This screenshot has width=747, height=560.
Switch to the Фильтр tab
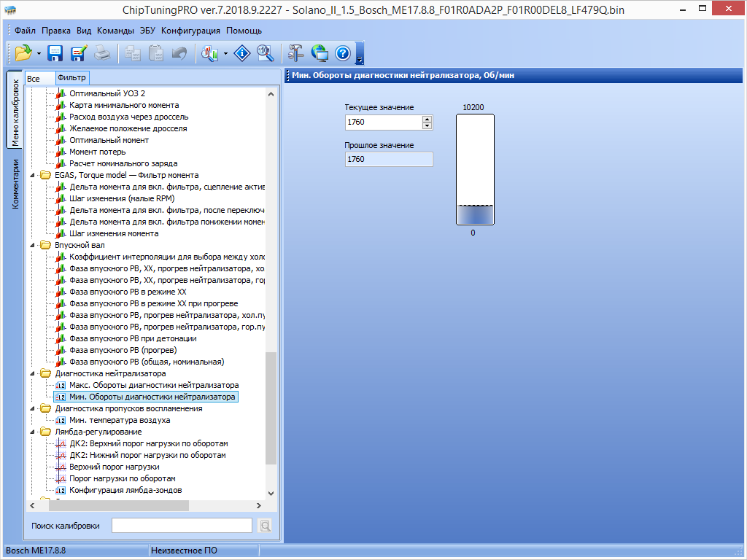[71, 78]
